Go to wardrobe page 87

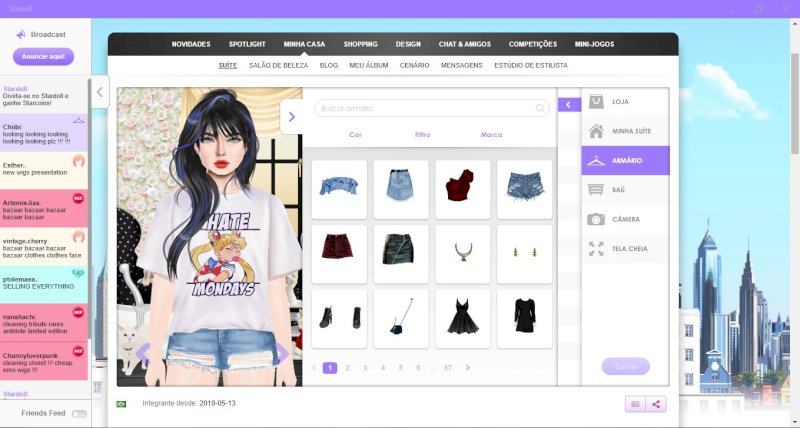pos(447,368)
